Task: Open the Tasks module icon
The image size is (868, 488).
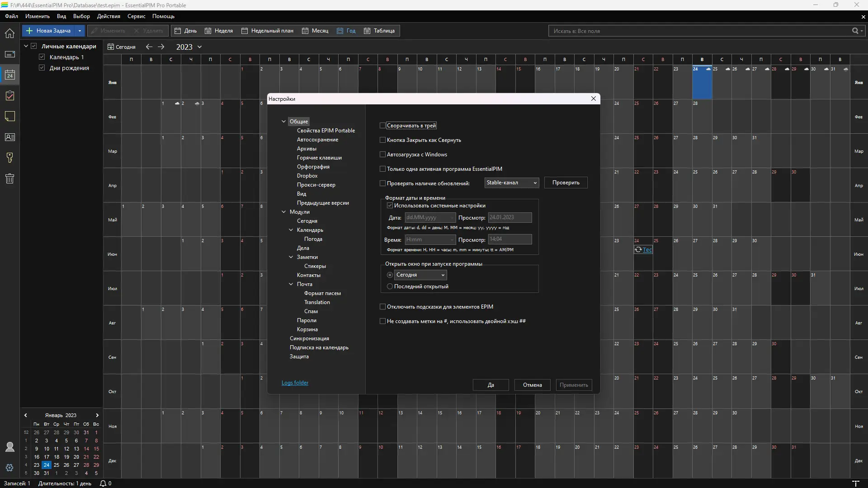Action: coord(9,96)
